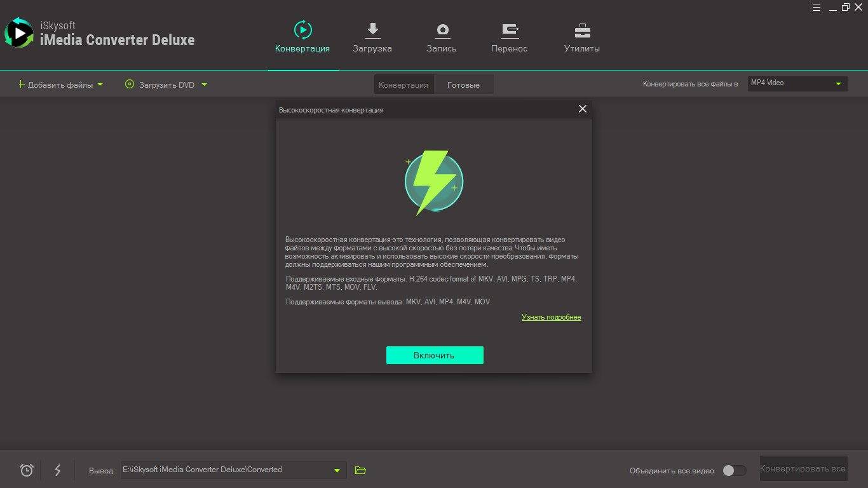Click the Конвертировать все файлы в label

[x=690, y=84]
